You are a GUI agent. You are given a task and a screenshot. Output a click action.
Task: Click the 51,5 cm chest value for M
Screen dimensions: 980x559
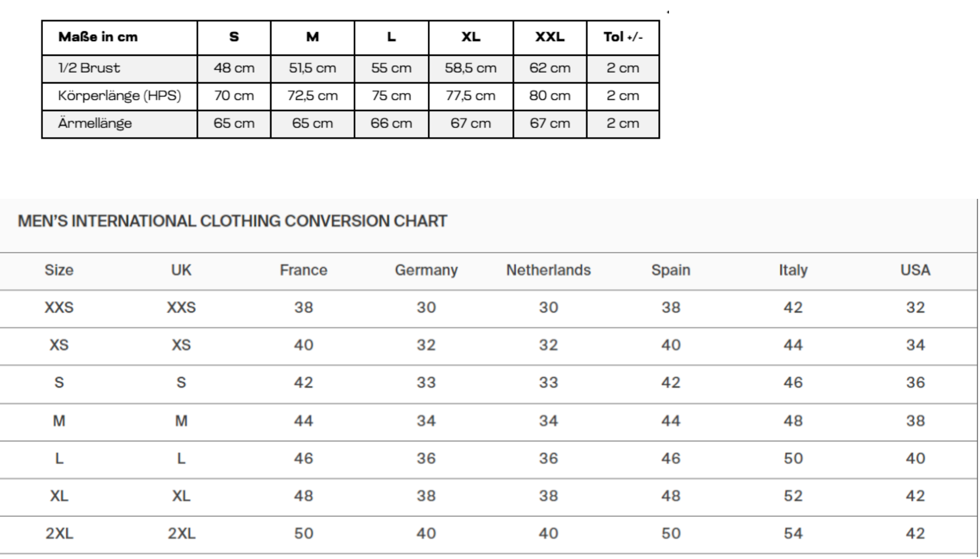coord(312,68)
